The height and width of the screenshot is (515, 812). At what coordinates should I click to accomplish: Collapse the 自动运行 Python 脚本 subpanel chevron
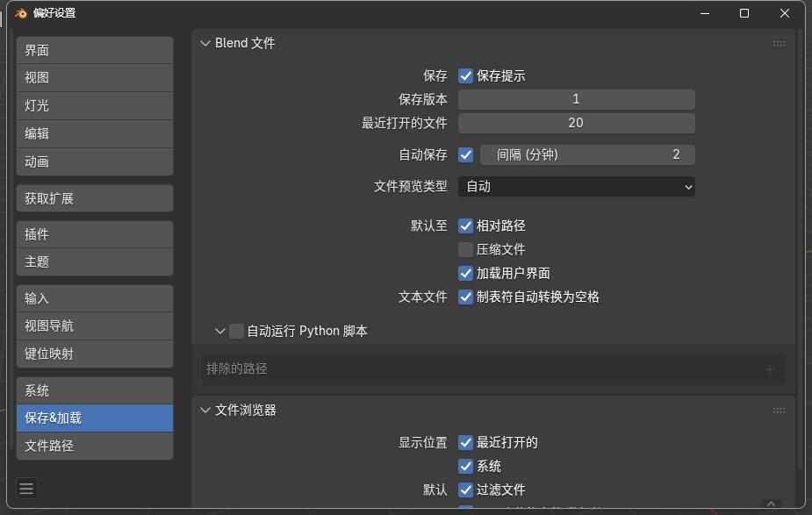click(220, 332)
